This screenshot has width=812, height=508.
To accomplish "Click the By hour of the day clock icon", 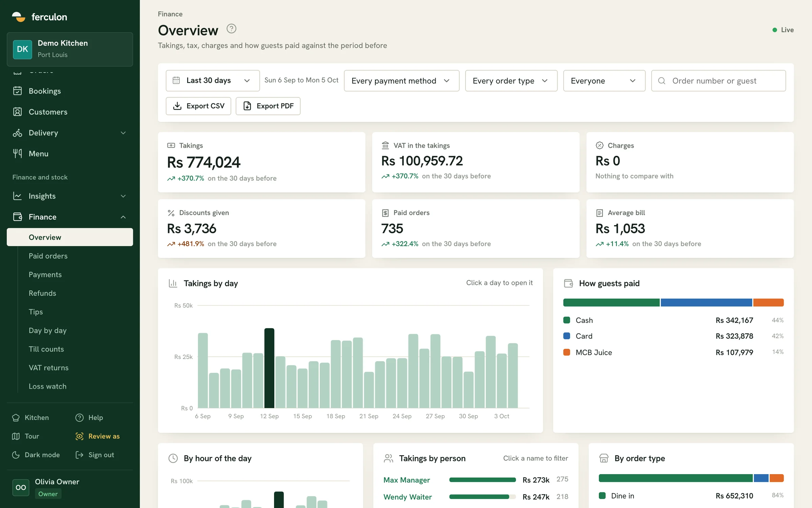I will (173, 458).
